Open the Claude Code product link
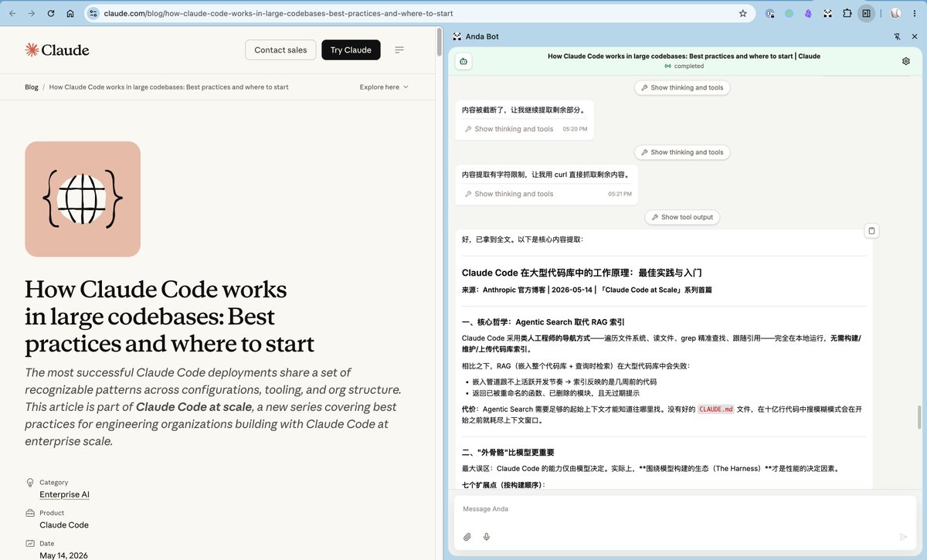 64,525
